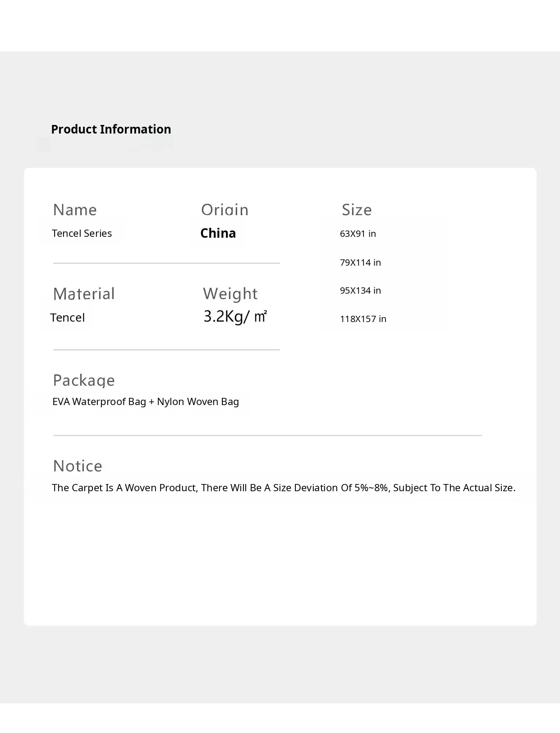Click the Package label
Viewport: 560px width, 733px height.
click(x=84, y=381)
